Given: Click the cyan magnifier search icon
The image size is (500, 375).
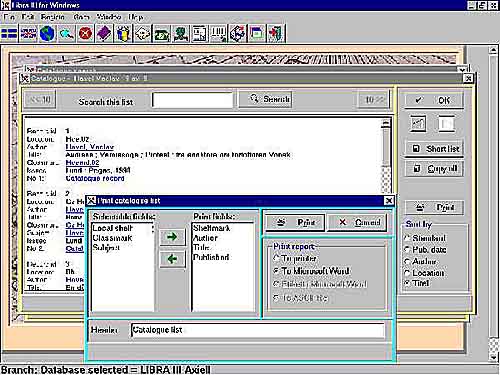Looking at the screenshot, I should click(x=66, y=33).
